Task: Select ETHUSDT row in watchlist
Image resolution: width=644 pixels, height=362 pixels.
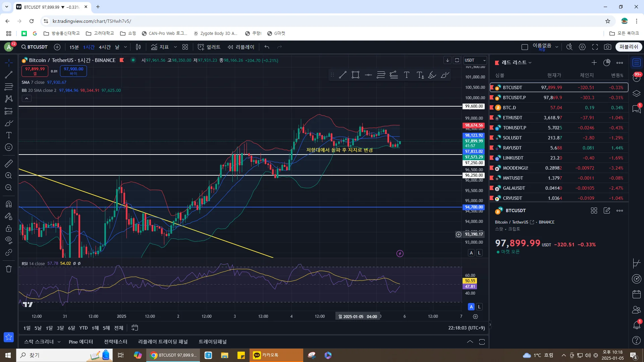Action: 513,118
